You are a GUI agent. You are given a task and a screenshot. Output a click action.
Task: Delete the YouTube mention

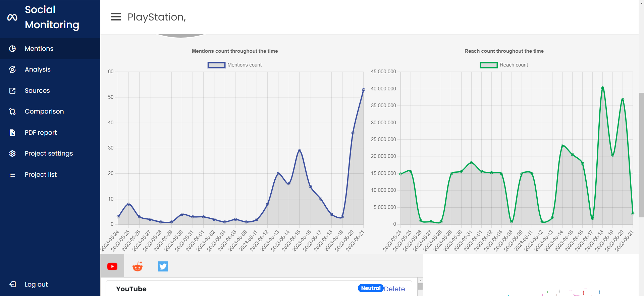click(394, 289)
